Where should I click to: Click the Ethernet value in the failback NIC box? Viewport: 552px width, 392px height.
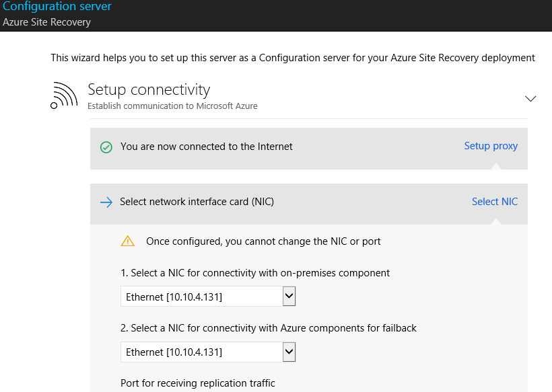click(x=174, y=352)
